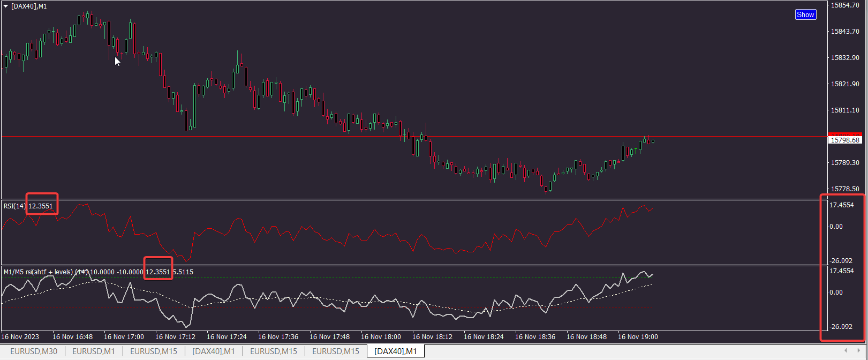Click the 15789.30 price axis label
This screenshot has width=868, height=360.
(x=845, y=163)
